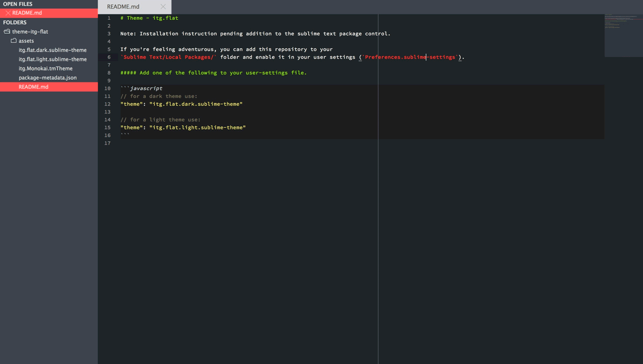
Task: Click the '# Theme - itg.flat' heading
Action: pos(149,18)
